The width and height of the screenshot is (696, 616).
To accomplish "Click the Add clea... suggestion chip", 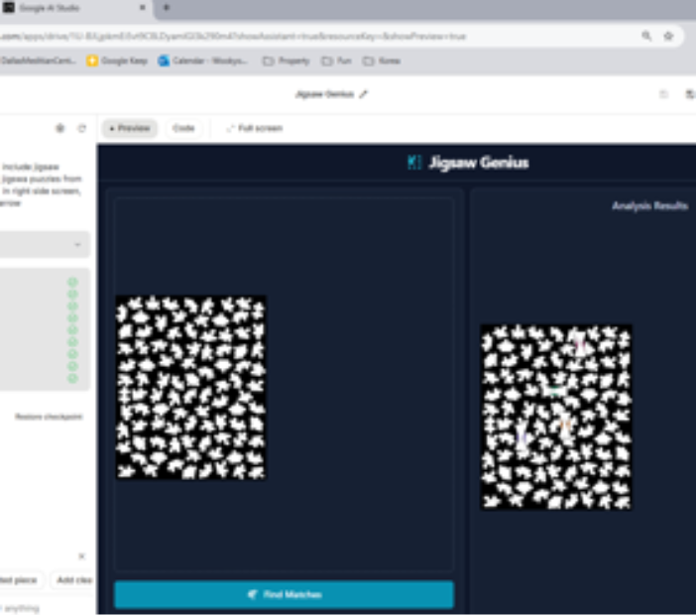I will pos(73,580).
